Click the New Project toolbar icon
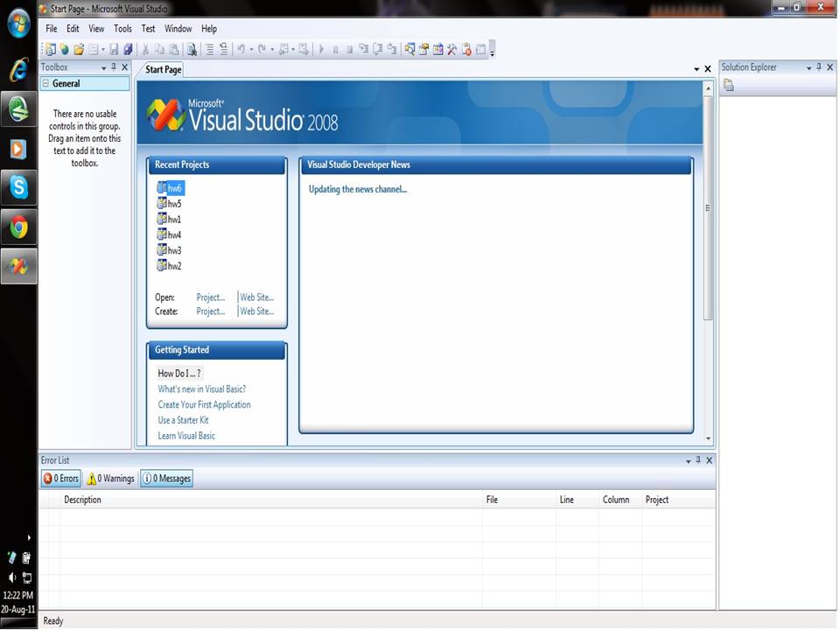The height and width of the screenshot is (630, 840). tap(51, 49)
